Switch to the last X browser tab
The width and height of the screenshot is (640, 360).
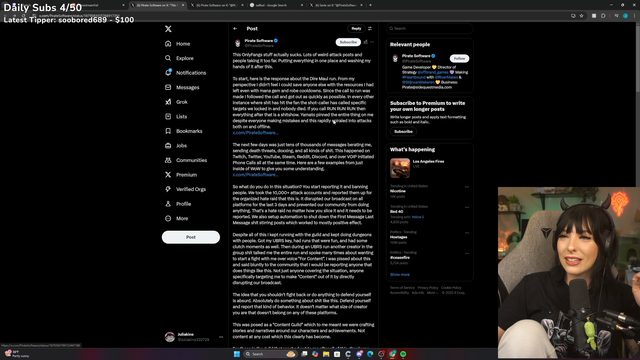tap(335, 5)
